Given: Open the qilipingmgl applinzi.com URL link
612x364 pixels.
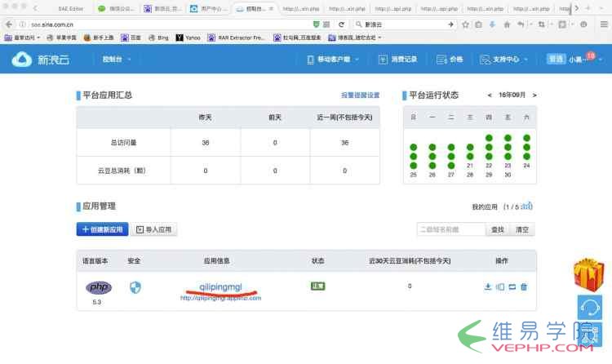Looking at the screenshot, I should (x=220, y=298).
